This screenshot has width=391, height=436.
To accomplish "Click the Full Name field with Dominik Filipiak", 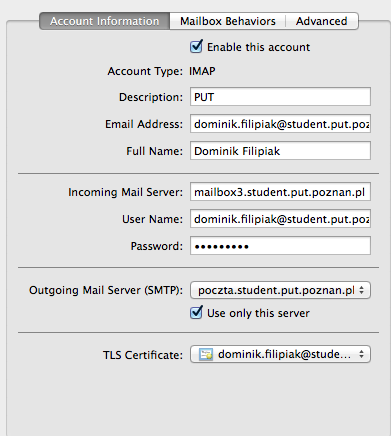I will (x=280, y=151).
